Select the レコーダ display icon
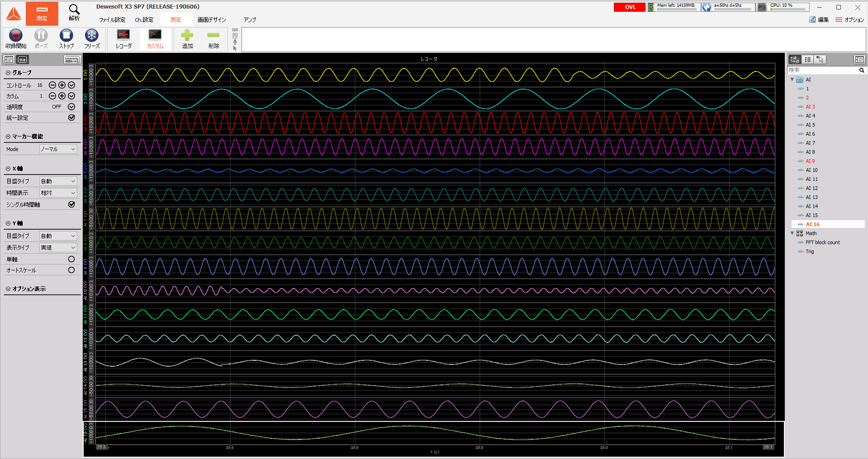Viewport: 868px width, 459px height. click(123, 39)
